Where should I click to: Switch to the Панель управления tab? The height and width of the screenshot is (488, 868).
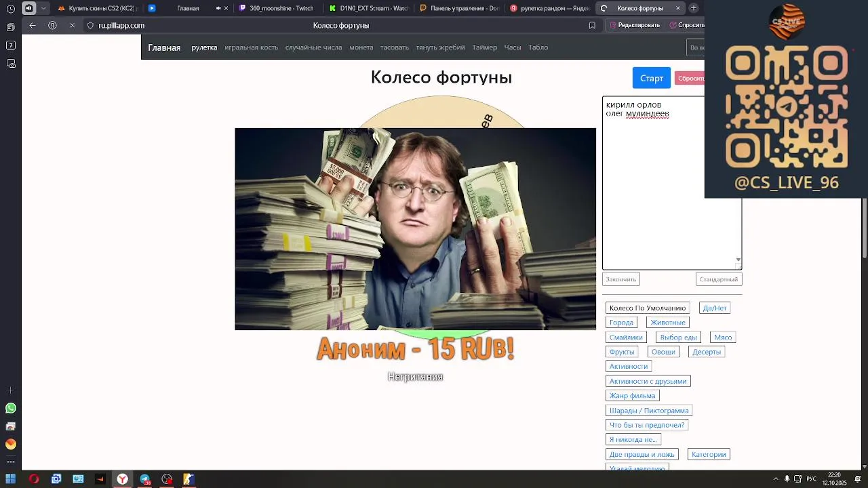click(x=458, y=8)
